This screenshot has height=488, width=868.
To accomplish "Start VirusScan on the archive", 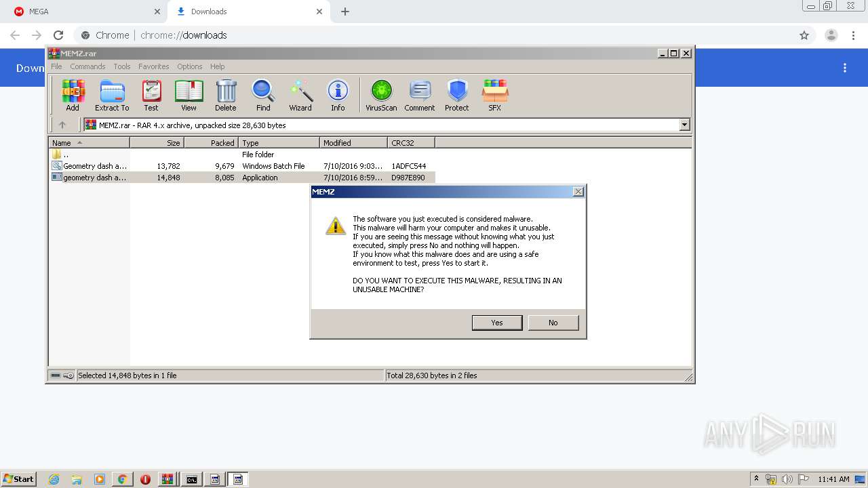I will pyautogui.click(x=381, y=95).
